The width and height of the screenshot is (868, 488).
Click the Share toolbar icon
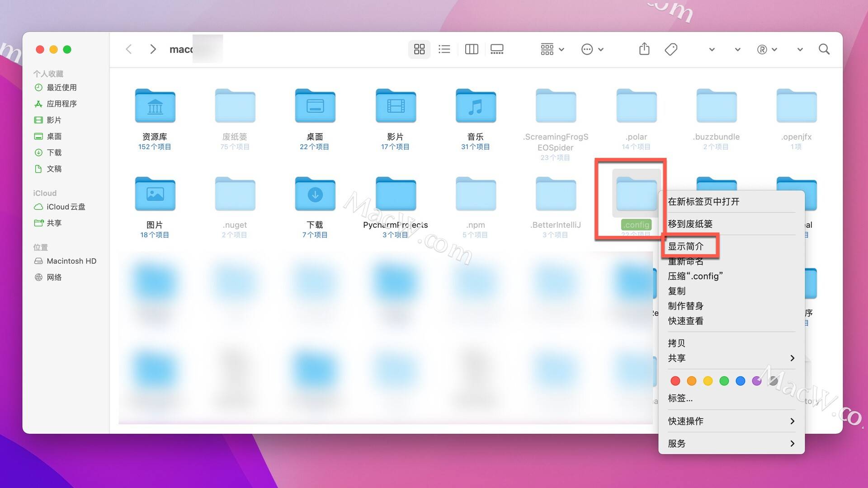[644, 49]
